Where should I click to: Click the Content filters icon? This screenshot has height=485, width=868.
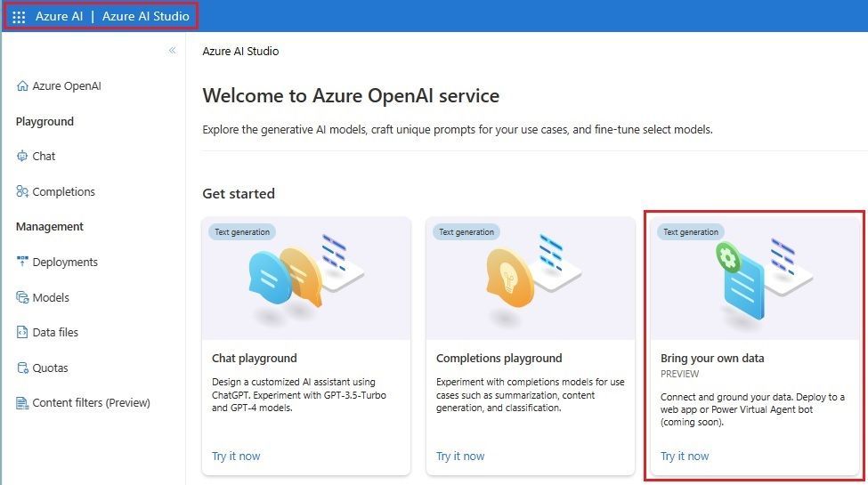pos(22,403)
